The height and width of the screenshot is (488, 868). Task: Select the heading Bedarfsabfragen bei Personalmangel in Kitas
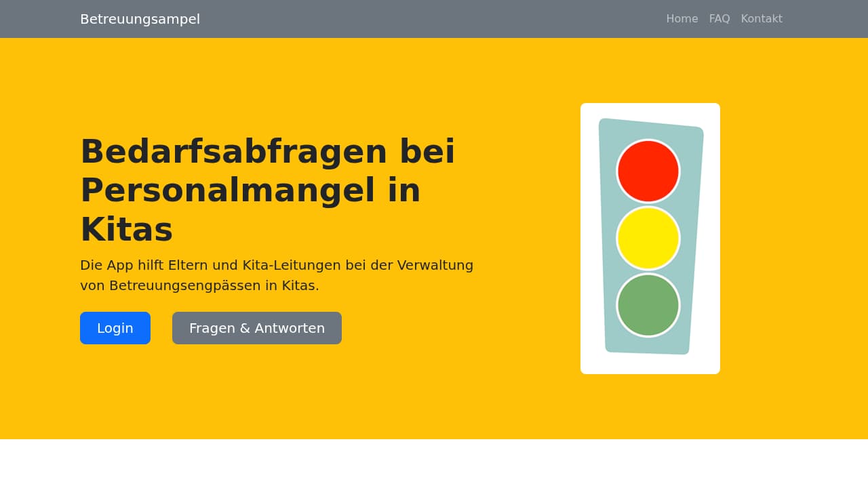[x=268, y=190]
